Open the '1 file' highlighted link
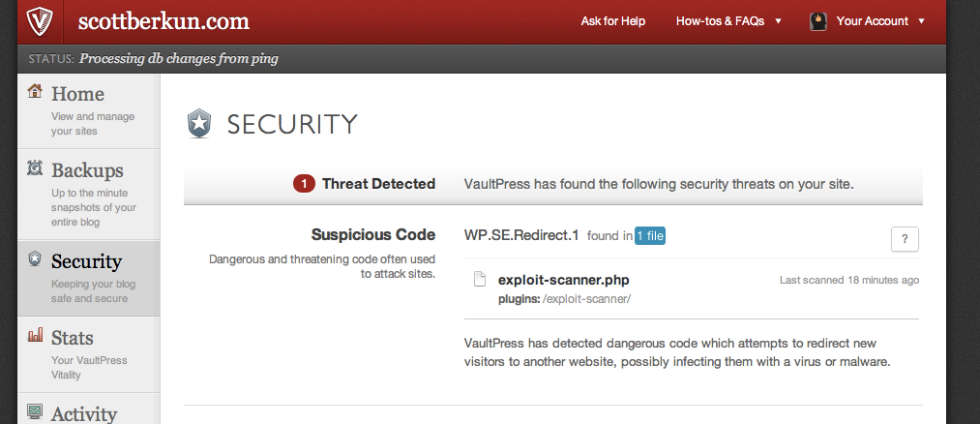The width and height of the screenshot is (980, 424). point(650,235)
